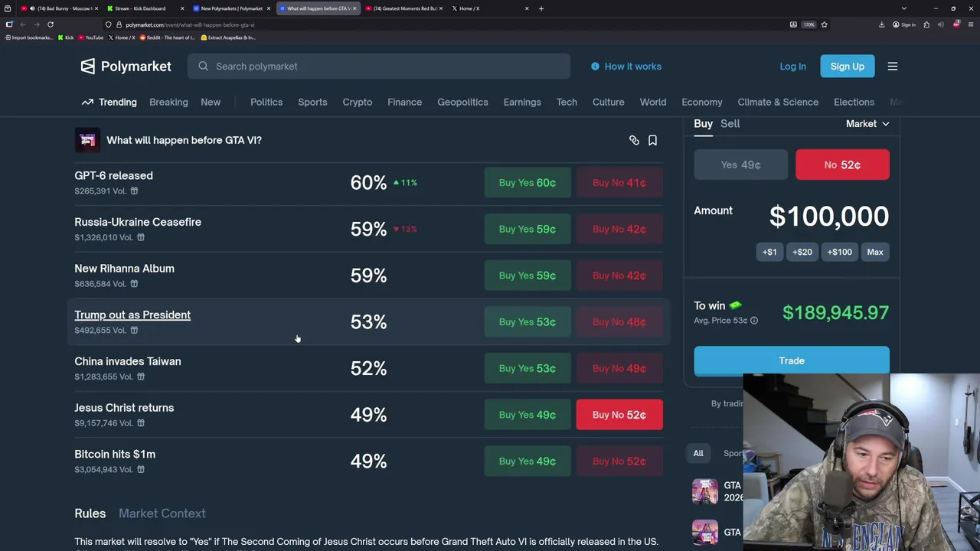
Task: Open the Tech category
Action: point(567,102)
